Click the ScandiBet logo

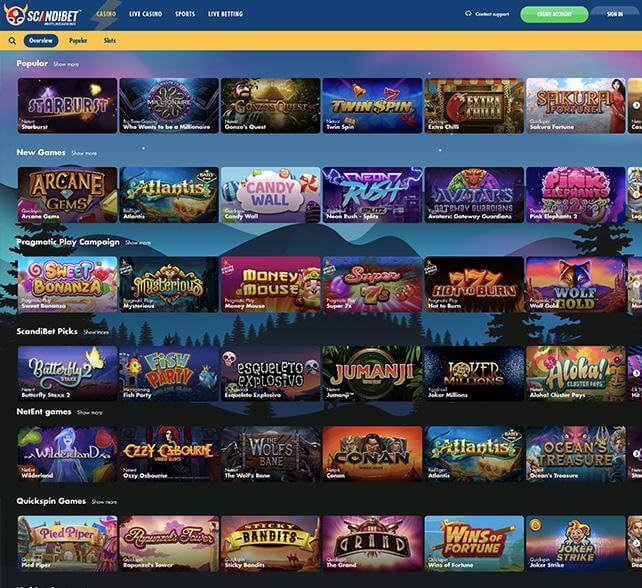click(x=43, y=16)
